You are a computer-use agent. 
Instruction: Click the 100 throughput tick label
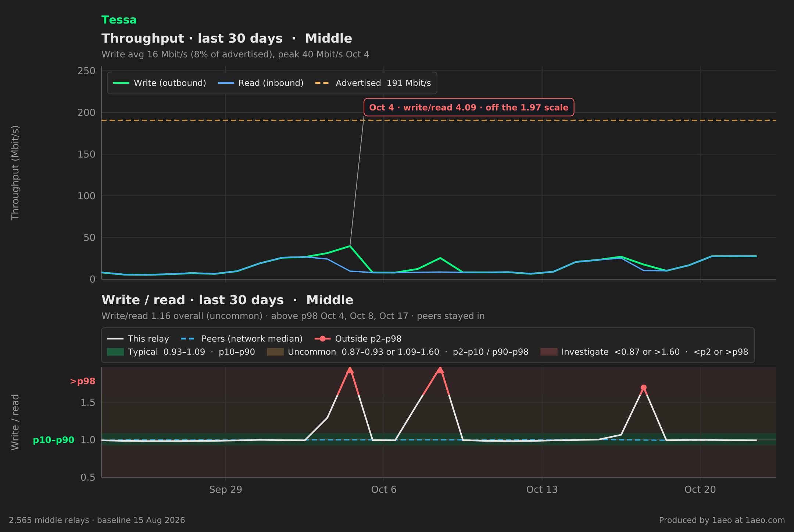coord(86,196)
